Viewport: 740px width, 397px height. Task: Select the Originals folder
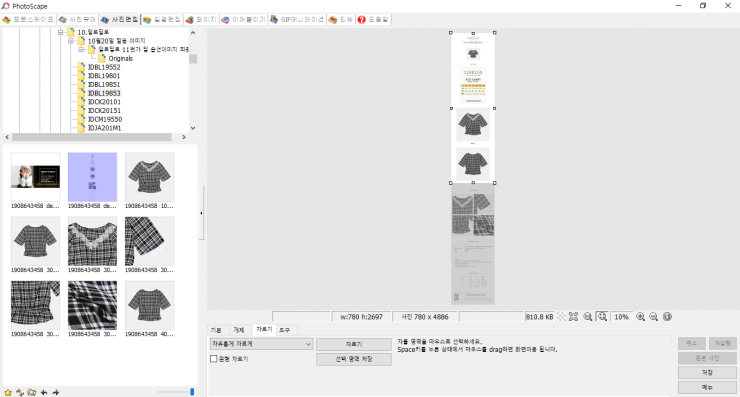pos(120,59)
